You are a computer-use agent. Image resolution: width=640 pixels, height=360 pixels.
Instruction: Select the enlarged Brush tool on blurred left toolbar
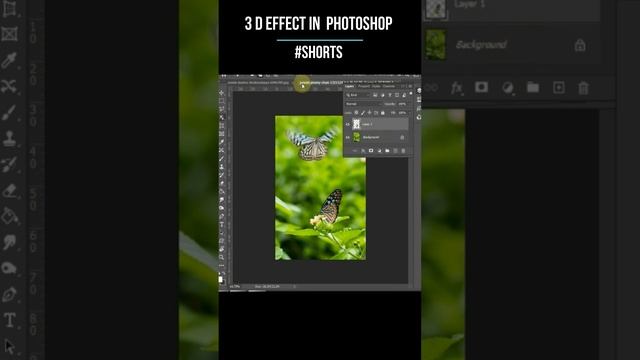9,112
